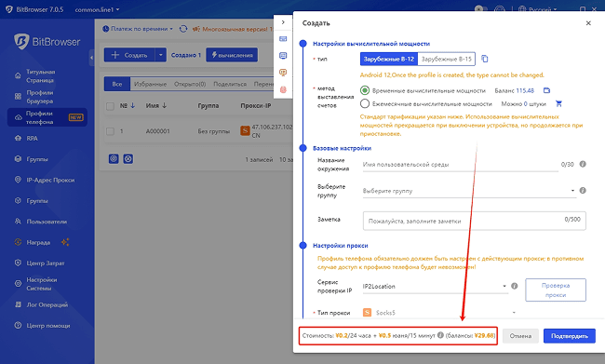Open RPA section in sidebar

coord(32,138)
